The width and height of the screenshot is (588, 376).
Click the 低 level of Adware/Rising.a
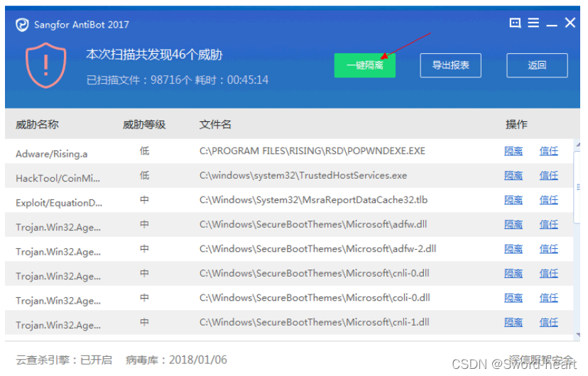(144, 151)
